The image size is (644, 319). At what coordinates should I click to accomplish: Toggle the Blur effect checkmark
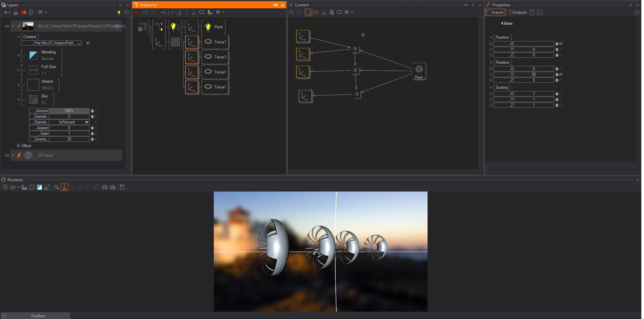[24, 99]
